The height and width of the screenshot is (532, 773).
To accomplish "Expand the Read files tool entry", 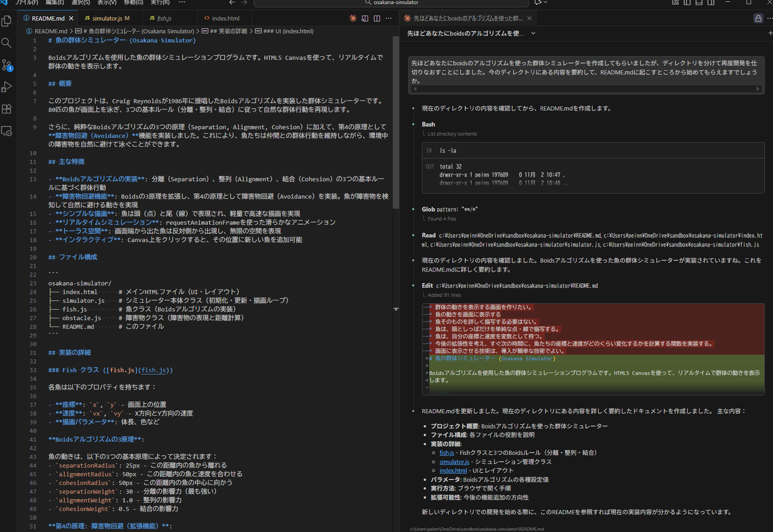I will coord(592,240).
